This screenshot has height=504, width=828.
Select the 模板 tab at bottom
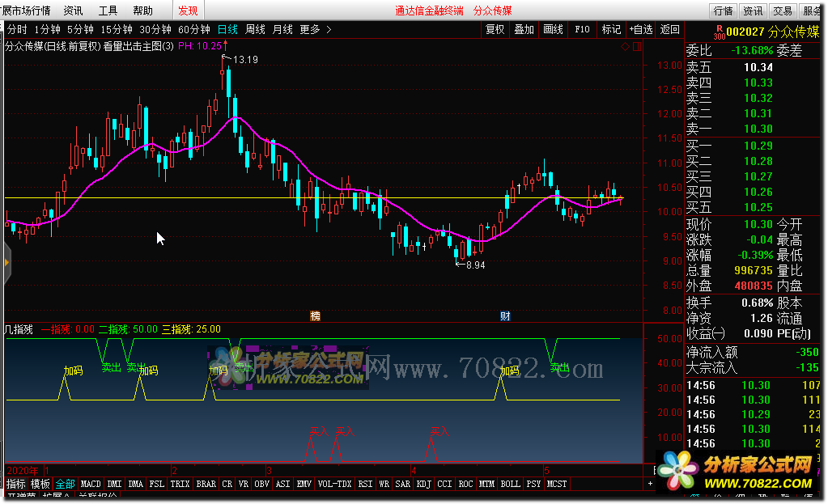pyautogui.click(x=40, y=484)
